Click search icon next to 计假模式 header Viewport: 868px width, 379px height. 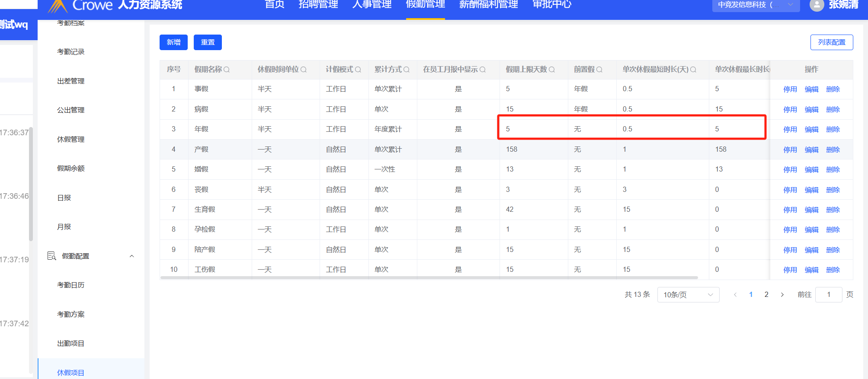click(x=358, y=70)
